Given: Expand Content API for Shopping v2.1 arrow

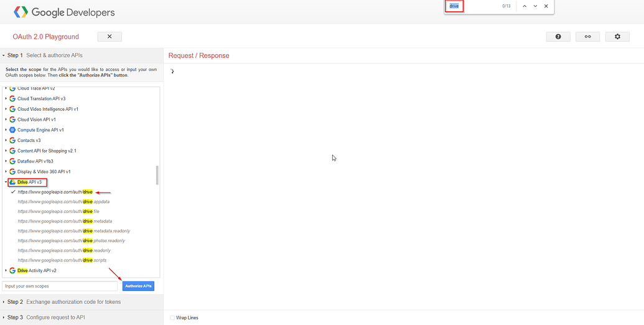Looking at the screenshot, I should 6,151.
